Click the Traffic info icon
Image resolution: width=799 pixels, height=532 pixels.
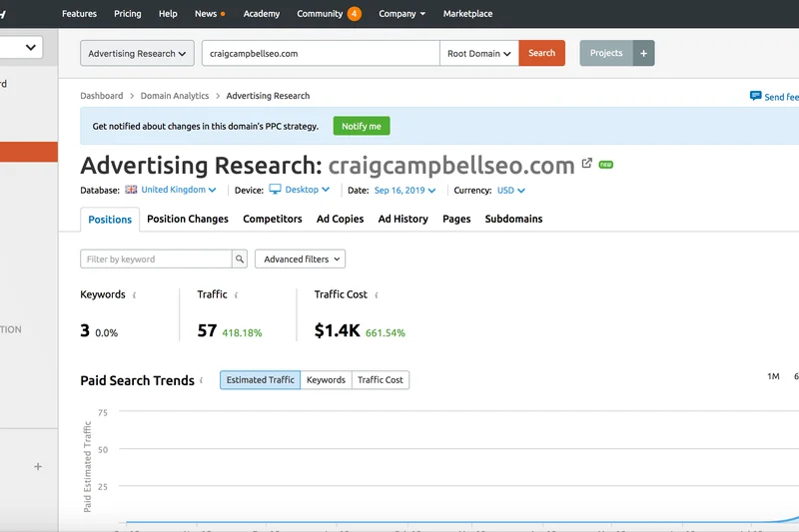236,295
